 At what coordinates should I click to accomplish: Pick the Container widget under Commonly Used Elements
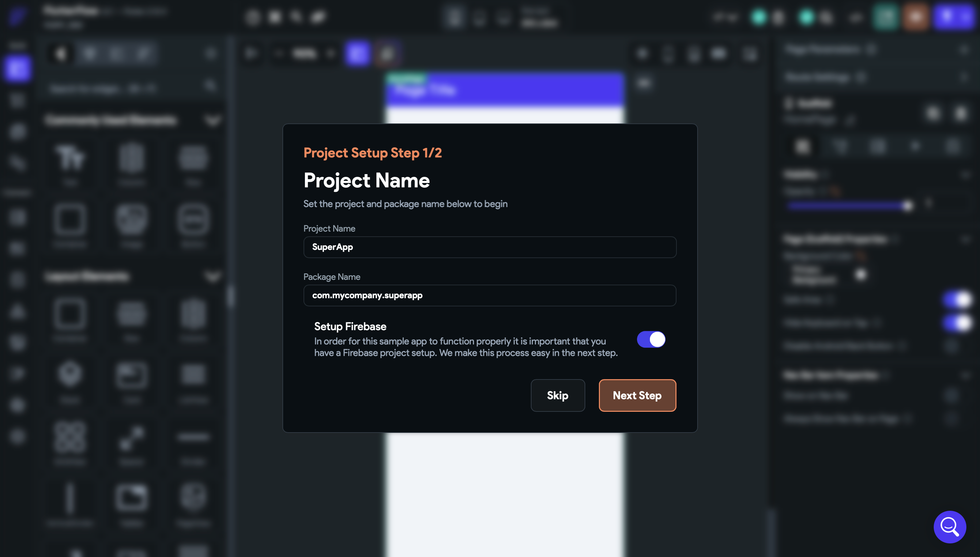70,220
